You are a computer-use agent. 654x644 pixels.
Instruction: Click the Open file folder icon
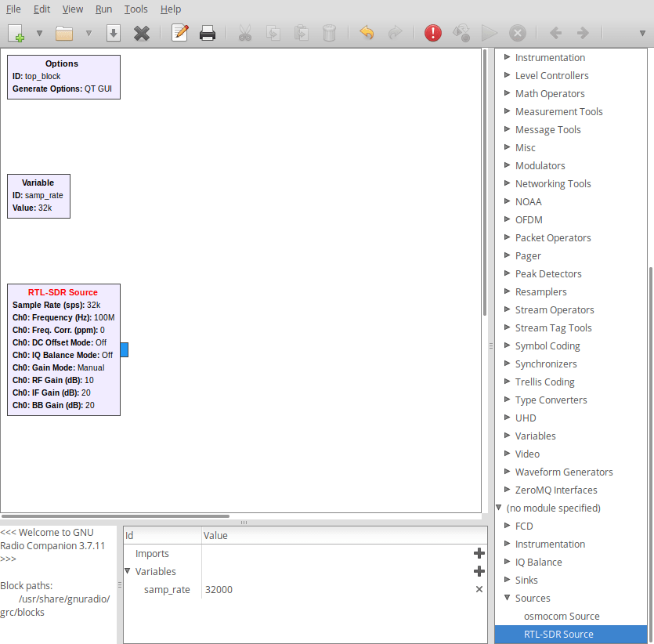pyautogui.click(x=64, y=33)
